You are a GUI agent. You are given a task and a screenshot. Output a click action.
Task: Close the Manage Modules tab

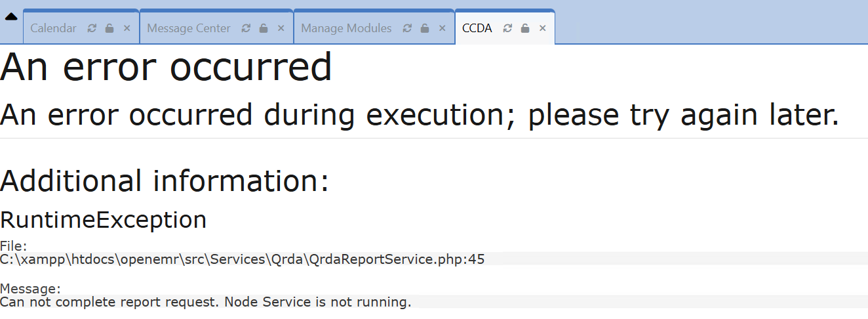[x=442, y=28]
